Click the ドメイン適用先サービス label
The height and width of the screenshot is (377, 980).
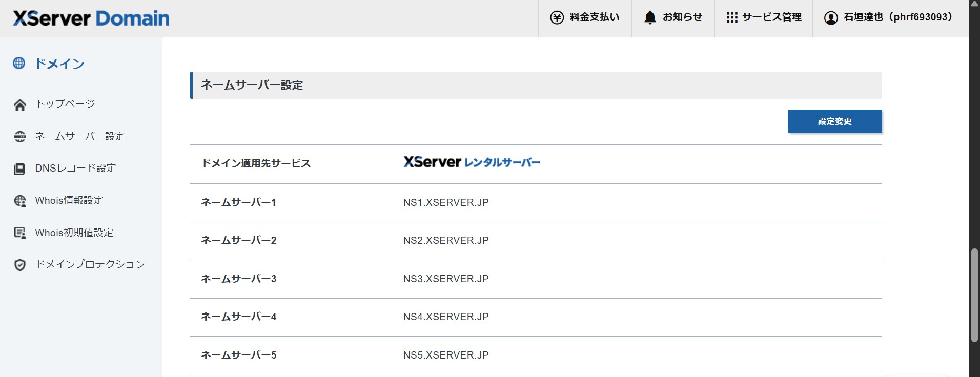click(x=256, y=163)
